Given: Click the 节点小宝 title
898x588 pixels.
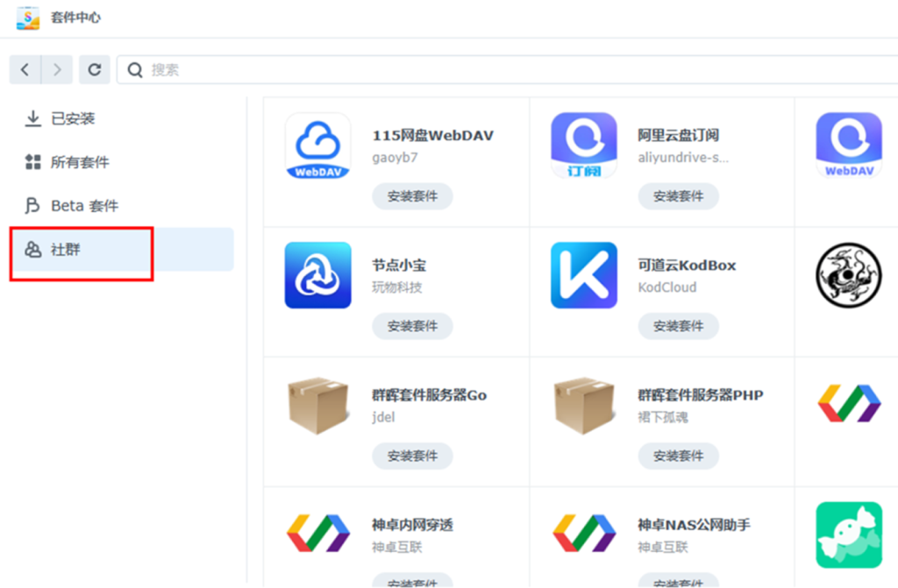Looking at the screenshot, I should pos(399,266).
